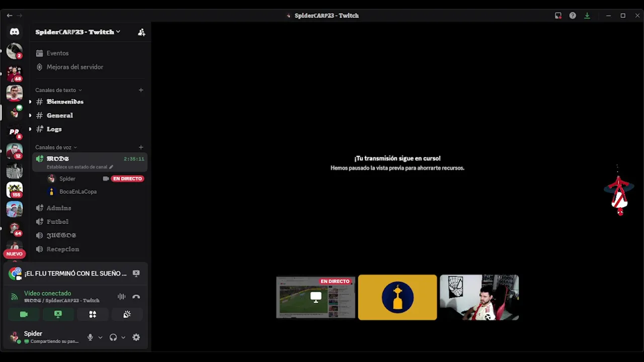Click the camera icon beside Spider
Screen dimensions: 644x362
[x=106, y=178]
